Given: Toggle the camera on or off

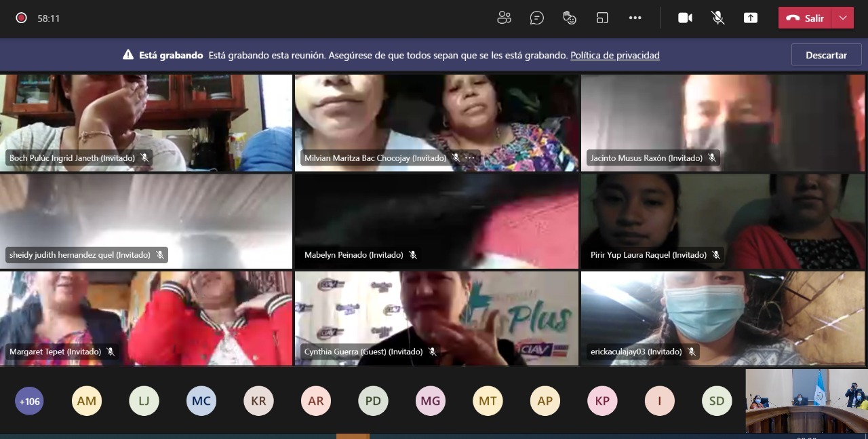Looking at the screenshot, I should pyautogui.click(x=686, y=18).
